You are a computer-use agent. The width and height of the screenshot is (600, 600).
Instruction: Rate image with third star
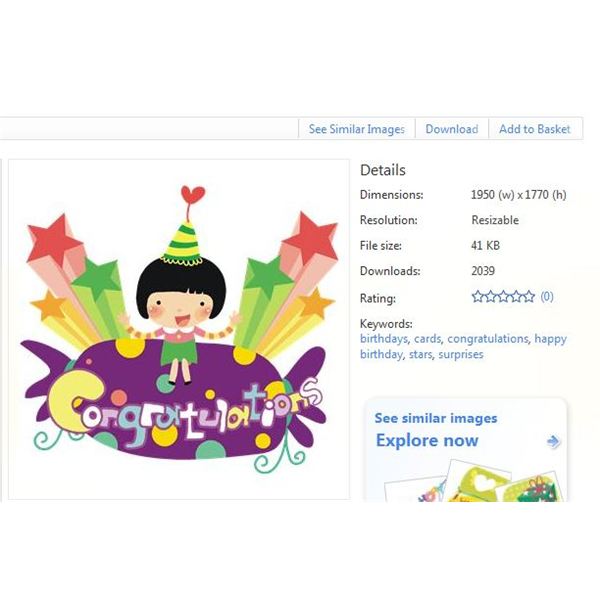[503, 297]
